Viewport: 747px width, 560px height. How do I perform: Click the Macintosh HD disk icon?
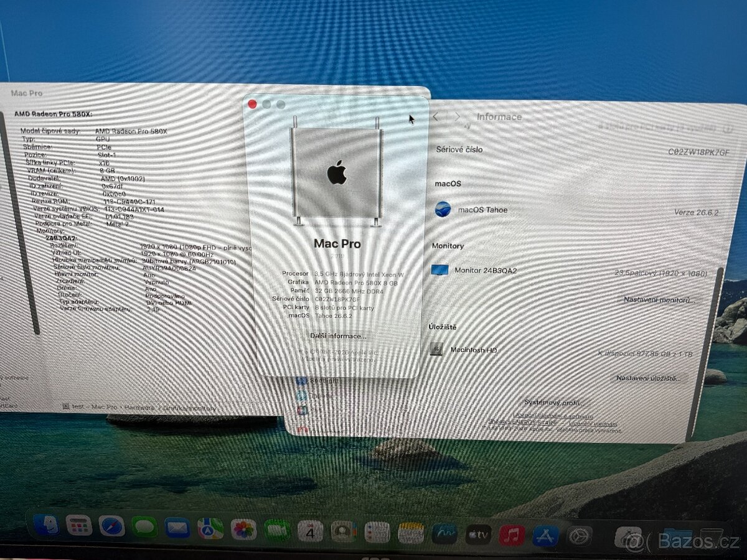(436, 349)
